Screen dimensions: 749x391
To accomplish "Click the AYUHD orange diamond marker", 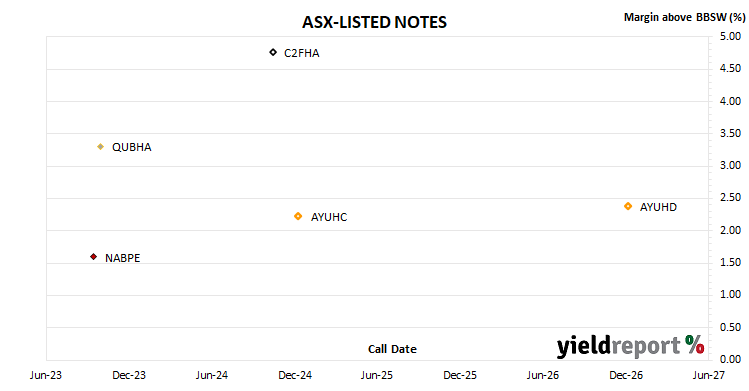I will pyautogui.click(x=628, y=206).
